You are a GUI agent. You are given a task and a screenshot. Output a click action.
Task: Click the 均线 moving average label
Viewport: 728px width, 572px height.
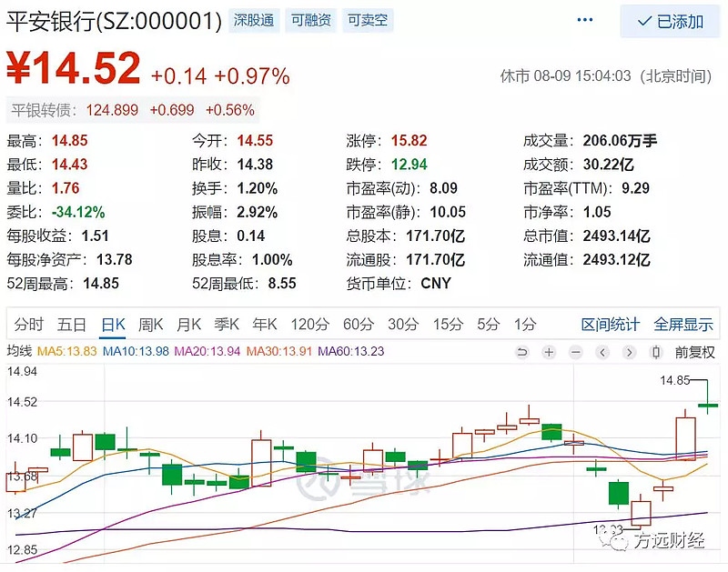(19, 351)
